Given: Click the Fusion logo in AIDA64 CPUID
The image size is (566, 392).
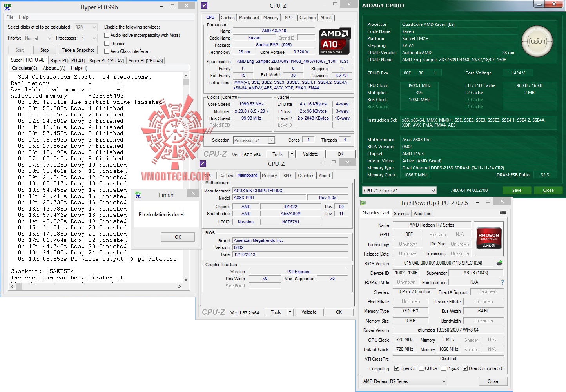Looking at the screenshot, I should click(537, 41).
